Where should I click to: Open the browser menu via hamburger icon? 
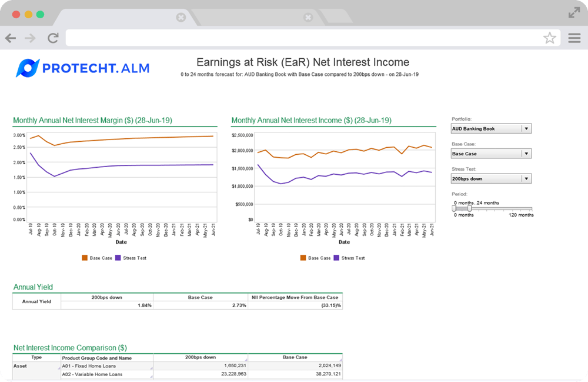click(574, 38)
